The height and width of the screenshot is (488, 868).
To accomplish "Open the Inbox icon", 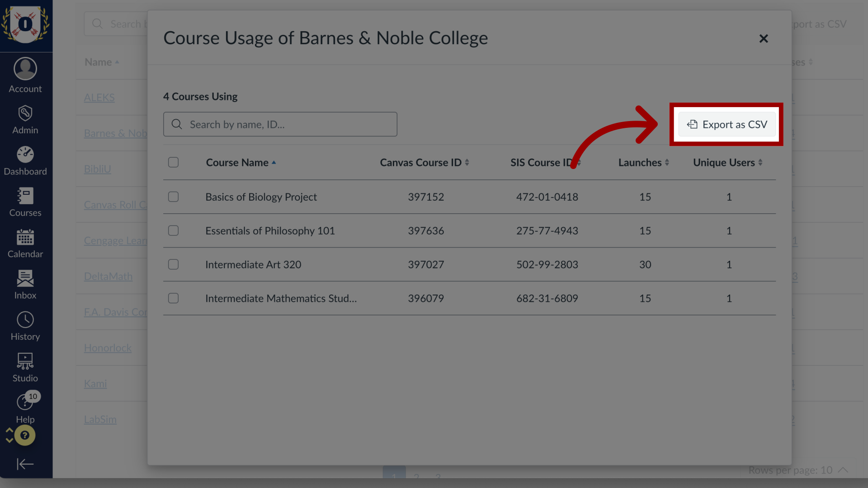I will tap(25, 278).
